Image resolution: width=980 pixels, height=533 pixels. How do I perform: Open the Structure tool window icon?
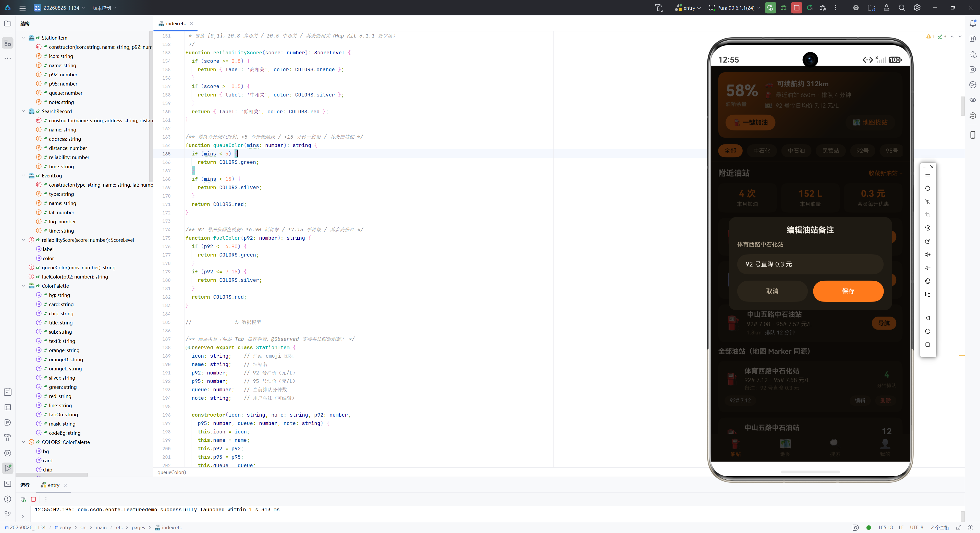(x=8, y=43)
